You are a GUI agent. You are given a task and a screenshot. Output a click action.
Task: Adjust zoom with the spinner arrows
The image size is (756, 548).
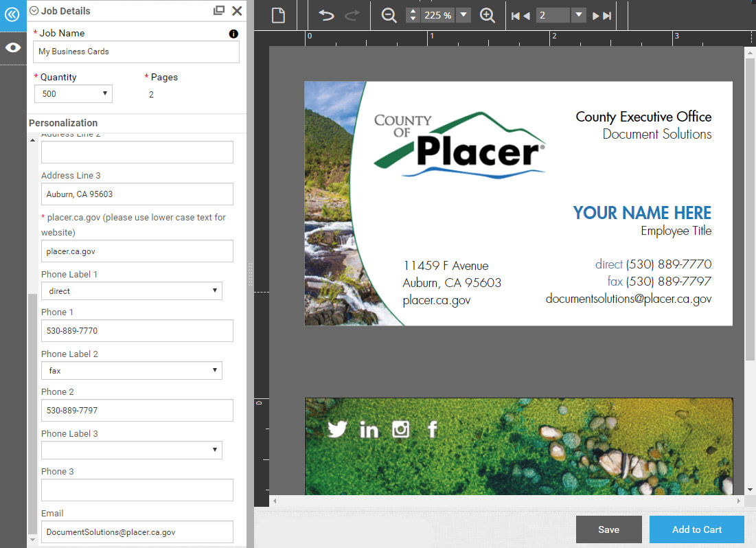[x=413, y=15]
